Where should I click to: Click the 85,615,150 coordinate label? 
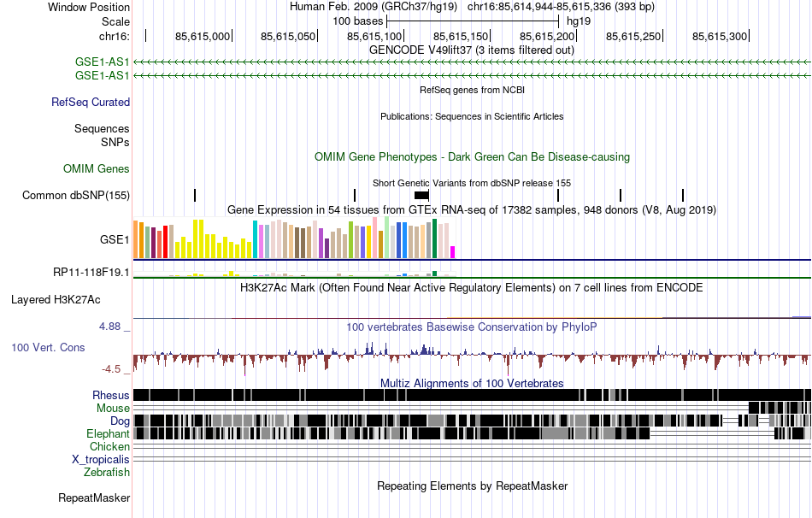(x=461, y=36)
